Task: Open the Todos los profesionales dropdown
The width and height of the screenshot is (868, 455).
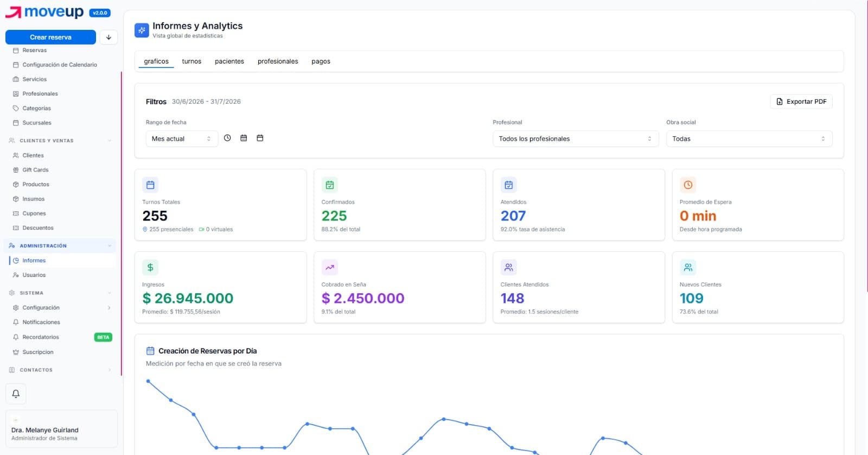Action: (x=575, y=138)
